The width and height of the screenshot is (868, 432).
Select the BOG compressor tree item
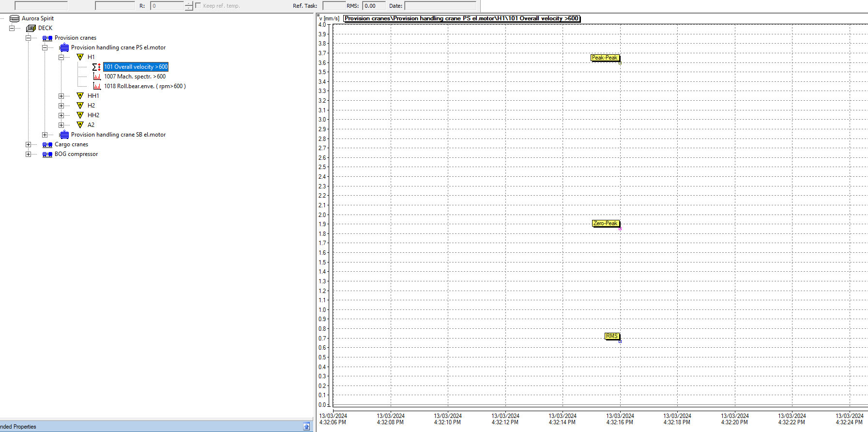76,154
